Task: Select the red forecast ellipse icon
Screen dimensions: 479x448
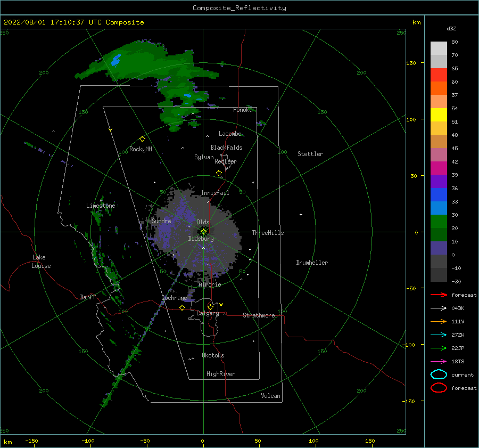Action: coord(439,388)
